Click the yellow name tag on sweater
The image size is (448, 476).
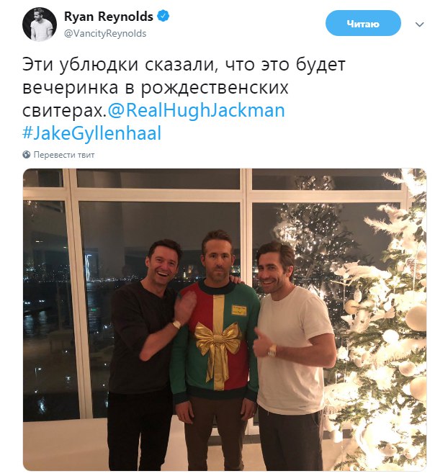(239, 310)
